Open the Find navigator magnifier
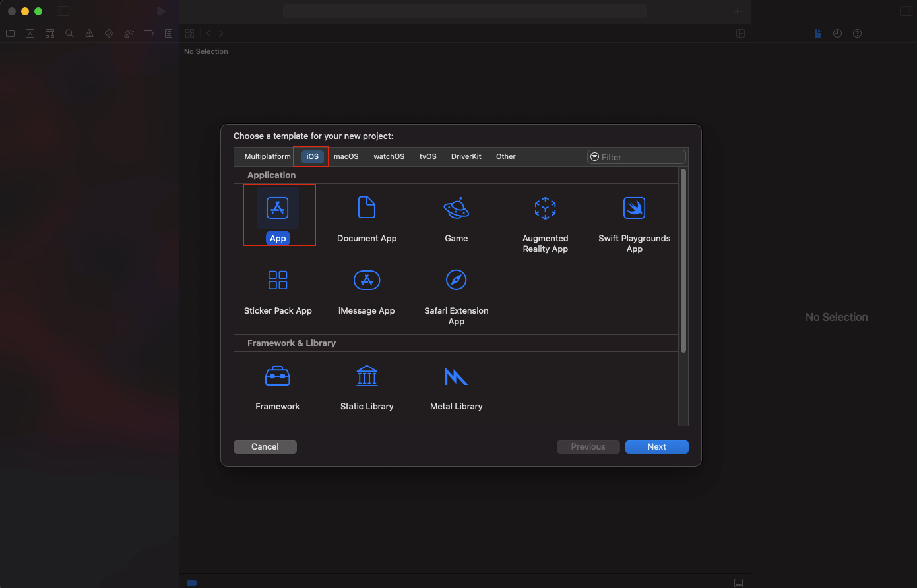Image resolution: width=917 pixels, height=588 pixels. (x=69, y=33)
